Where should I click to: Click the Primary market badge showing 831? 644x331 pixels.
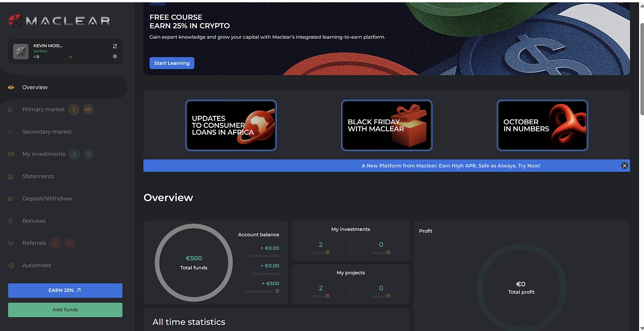[88, 109]
